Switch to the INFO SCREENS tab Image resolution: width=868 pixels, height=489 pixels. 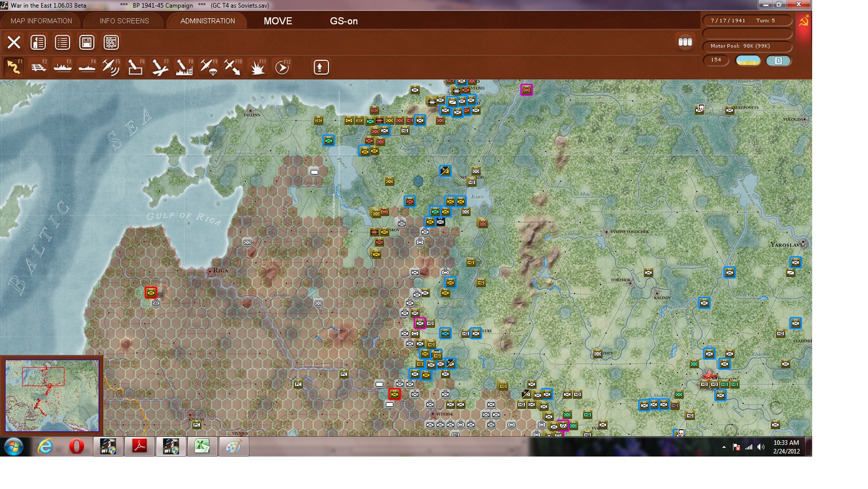[124, 21]
